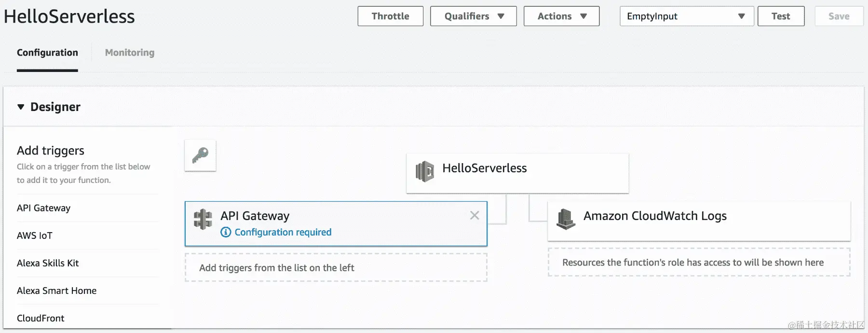The width and height of the screenshot is (868, 333).
Task: Open the Qualifiers dropdown
Action: [x=473, y=16]
